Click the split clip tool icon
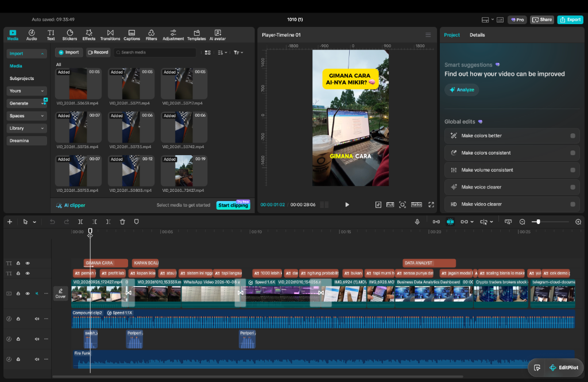Screen dimensions: 588x382 click(80, 222)
